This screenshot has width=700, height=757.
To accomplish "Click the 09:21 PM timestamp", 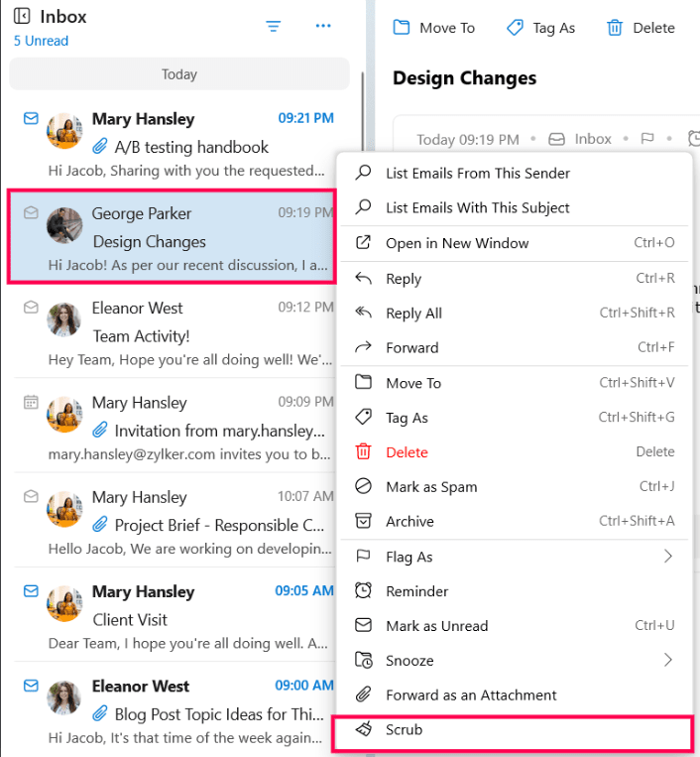I will [305, 118].
